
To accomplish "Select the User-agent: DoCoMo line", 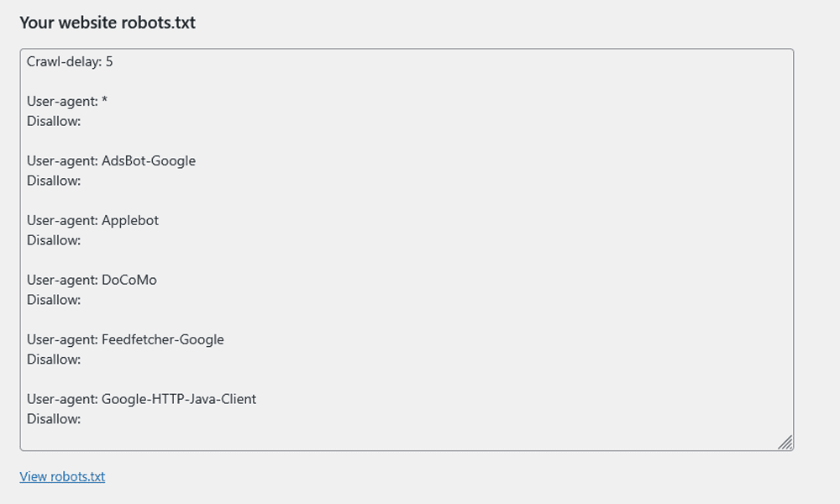I will pos(92,281).
